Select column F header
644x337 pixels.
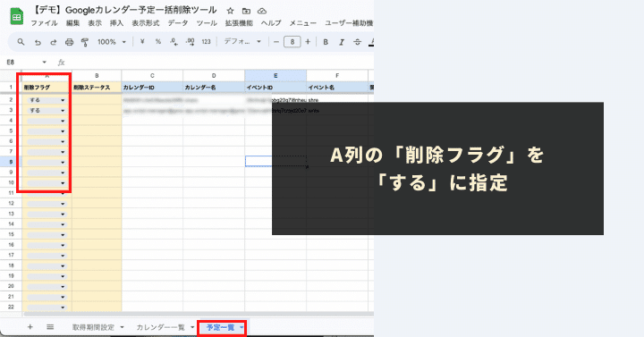(337, 75)
